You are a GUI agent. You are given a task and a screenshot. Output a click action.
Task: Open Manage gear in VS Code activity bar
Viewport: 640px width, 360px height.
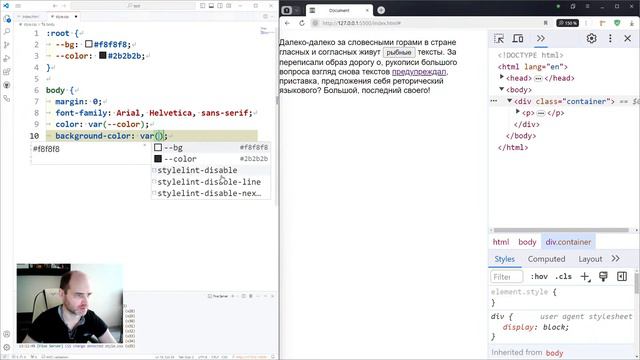pos(7,347)
